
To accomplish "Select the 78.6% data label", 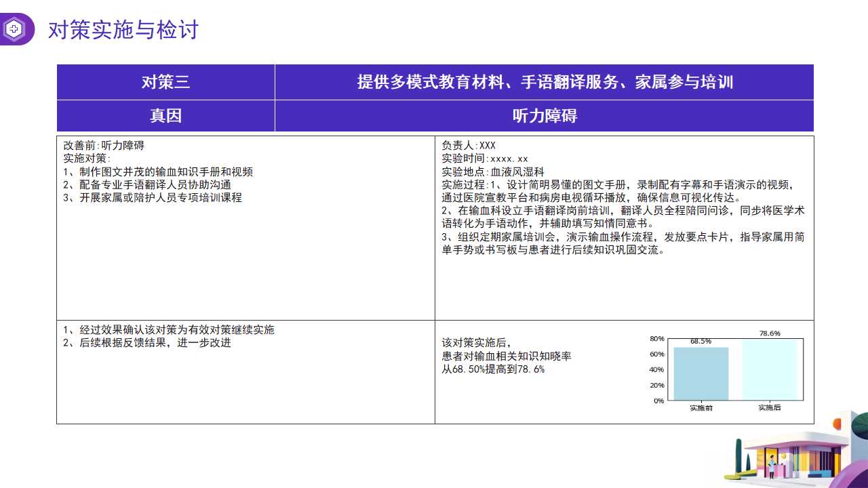I will point(769,333).
